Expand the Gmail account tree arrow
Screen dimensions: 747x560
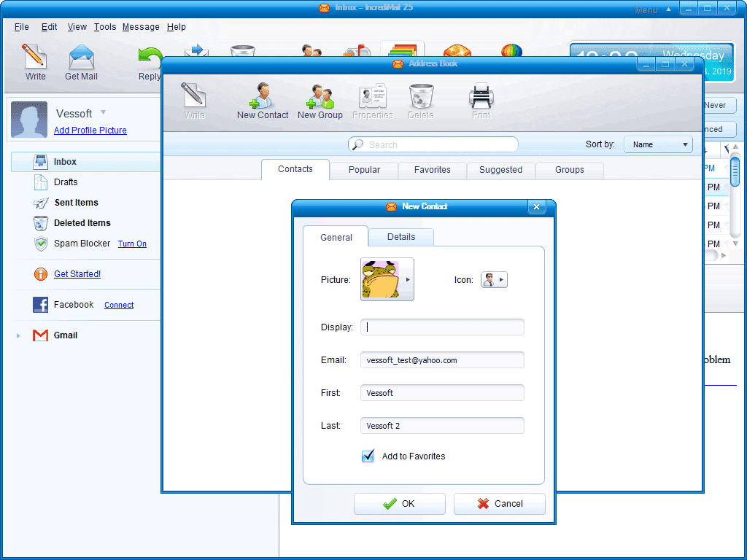18,335
